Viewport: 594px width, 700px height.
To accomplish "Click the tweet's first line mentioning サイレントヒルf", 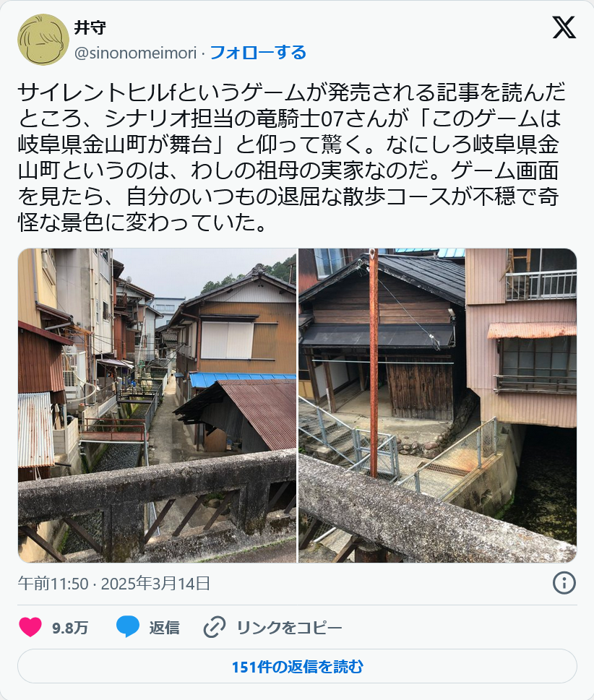I will 292,92.
